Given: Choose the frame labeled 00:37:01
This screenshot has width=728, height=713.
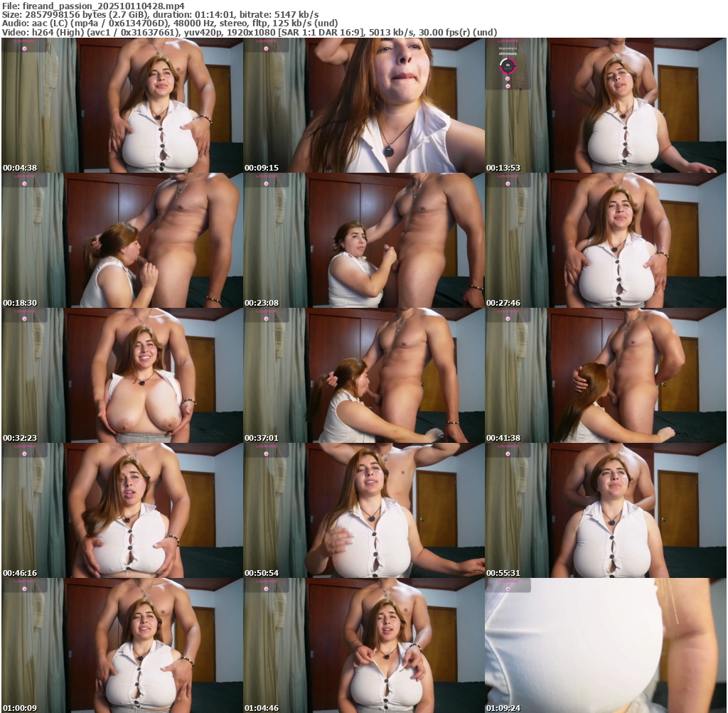Looking at the screenshot, I should (x=364, y=375).
